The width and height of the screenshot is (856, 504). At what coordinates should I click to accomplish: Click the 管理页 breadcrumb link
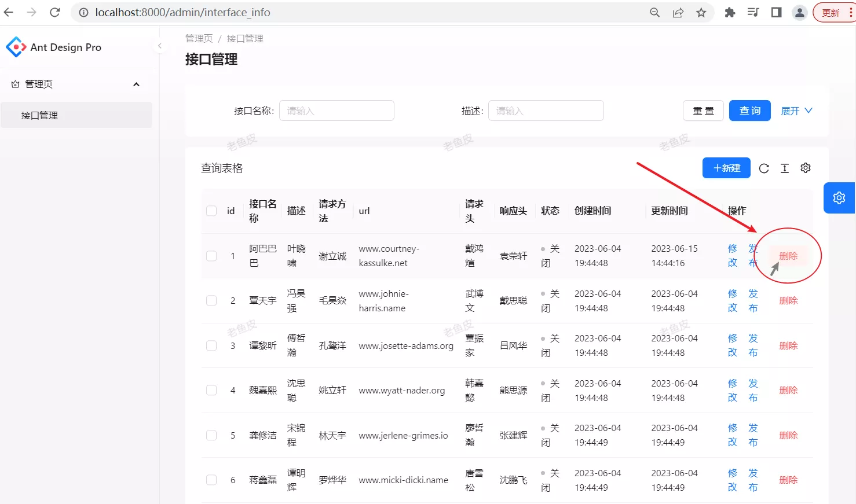coord(199,38)
